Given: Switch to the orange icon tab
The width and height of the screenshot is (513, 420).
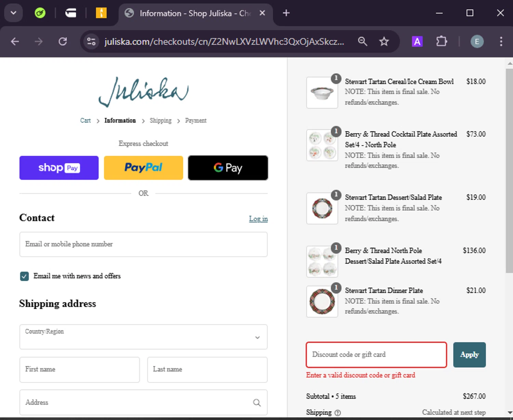Looking at the screenshot, I should (x=101, y=13).
